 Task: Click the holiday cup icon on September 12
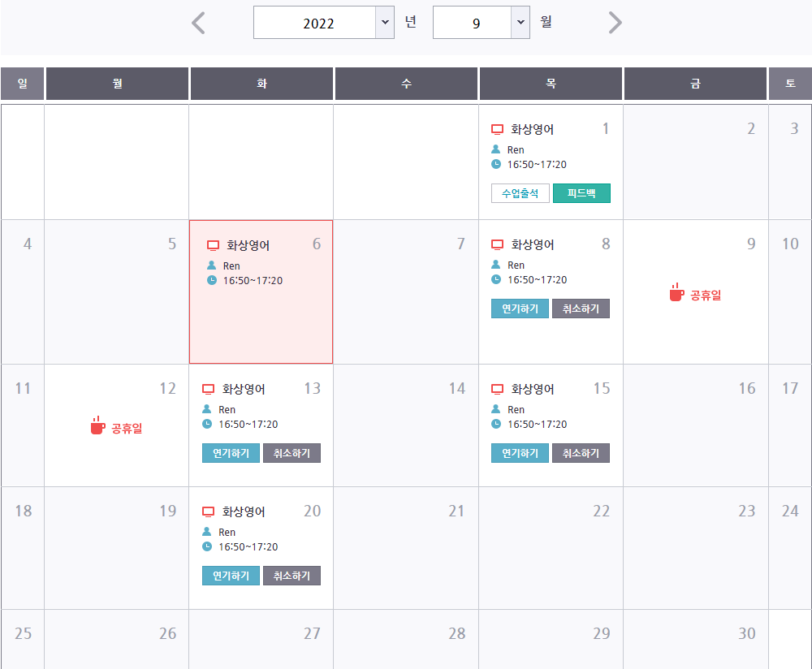click(x=97, y=425)
